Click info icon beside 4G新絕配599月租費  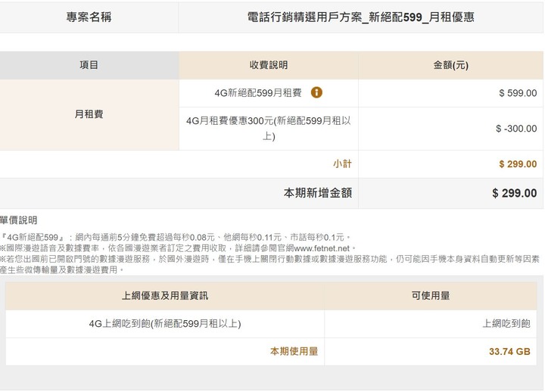[316, 92]
